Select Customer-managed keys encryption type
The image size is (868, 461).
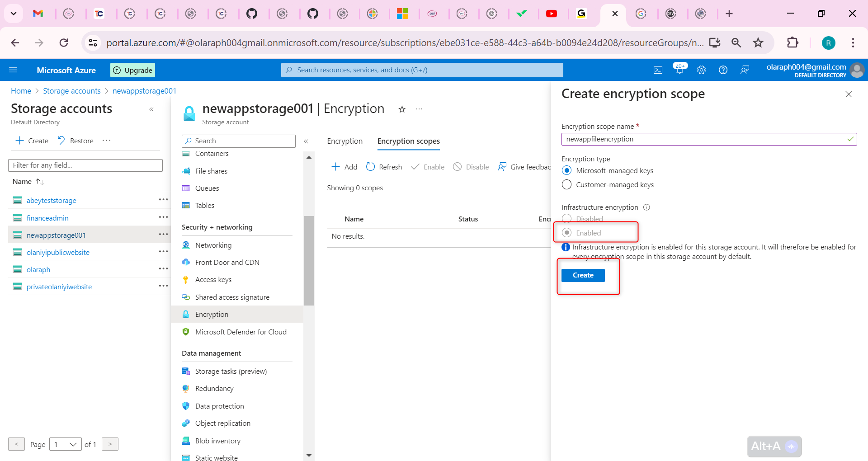[566, 184]
